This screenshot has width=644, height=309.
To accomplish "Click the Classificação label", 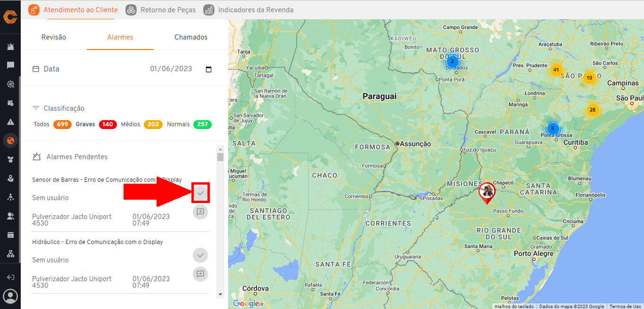I will 64,108.
